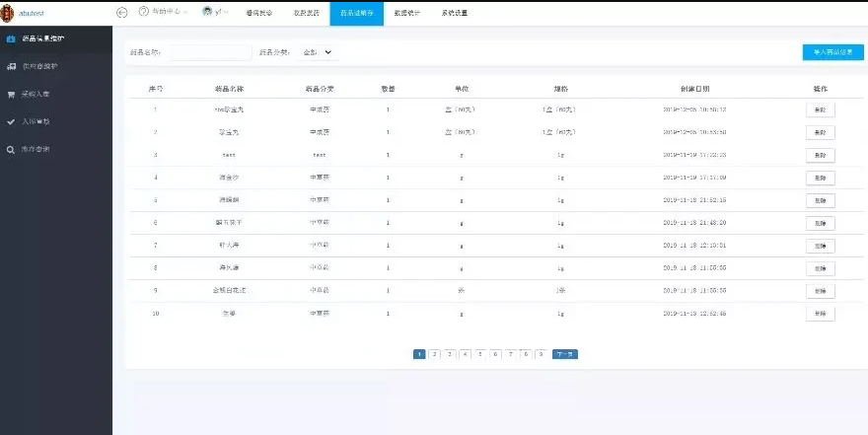Viewport: 868px width, 435px height.
Task: Click the help center question mark icon
Action: pos(143,12)
